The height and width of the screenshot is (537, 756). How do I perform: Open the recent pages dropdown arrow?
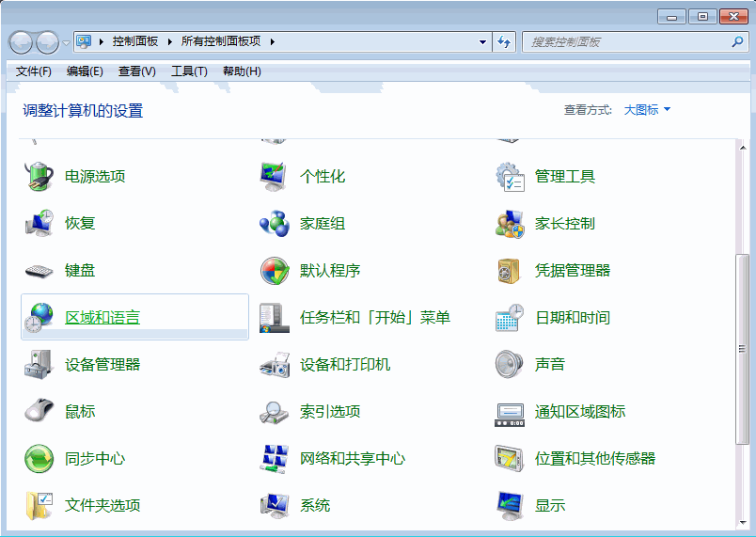[x=66, y=43]
